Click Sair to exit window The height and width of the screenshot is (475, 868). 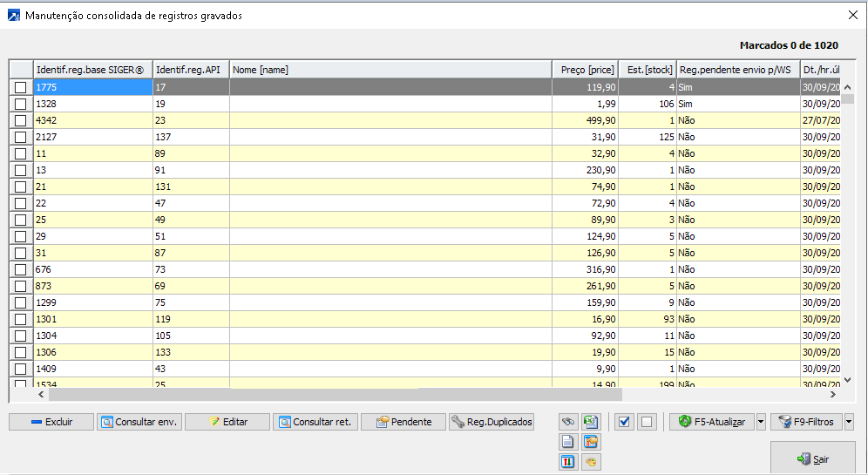coord(812,458)
